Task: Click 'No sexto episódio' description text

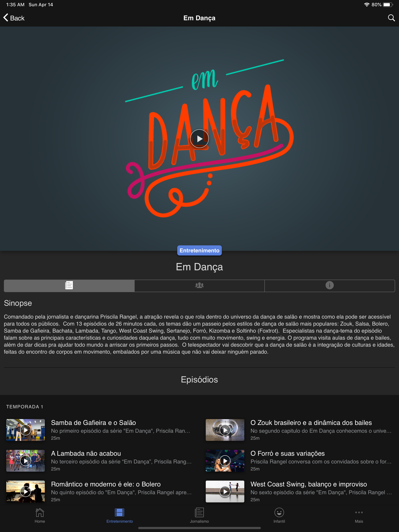Action: click(x=321, y=492)
